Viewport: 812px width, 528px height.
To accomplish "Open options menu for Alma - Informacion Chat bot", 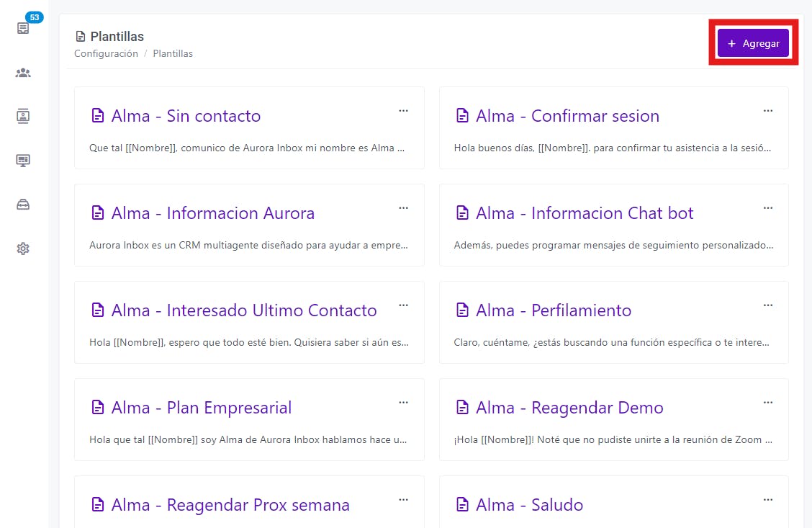I will pyautogui.click(x=768, y=208).
